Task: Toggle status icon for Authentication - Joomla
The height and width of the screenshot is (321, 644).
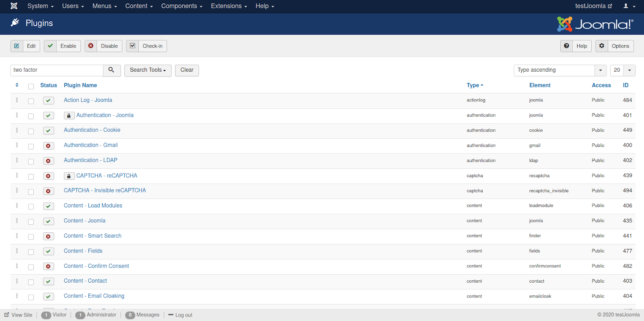Action: click(48, 116)
